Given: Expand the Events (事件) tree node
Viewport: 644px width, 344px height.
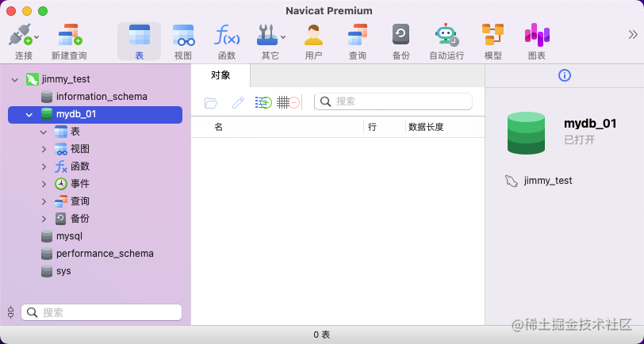Looking at the screenshot, I should pos(44,185).
